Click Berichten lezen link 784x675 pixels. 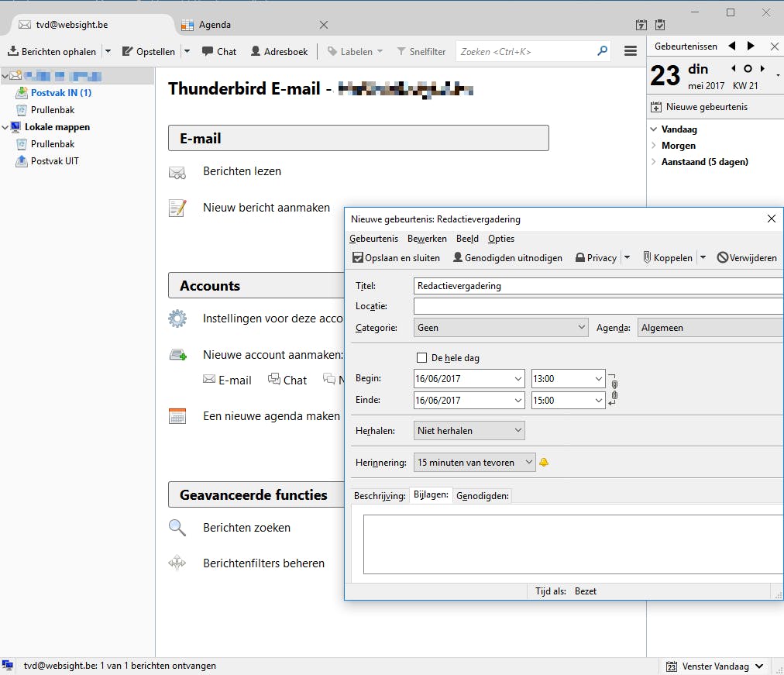[242, 171]
